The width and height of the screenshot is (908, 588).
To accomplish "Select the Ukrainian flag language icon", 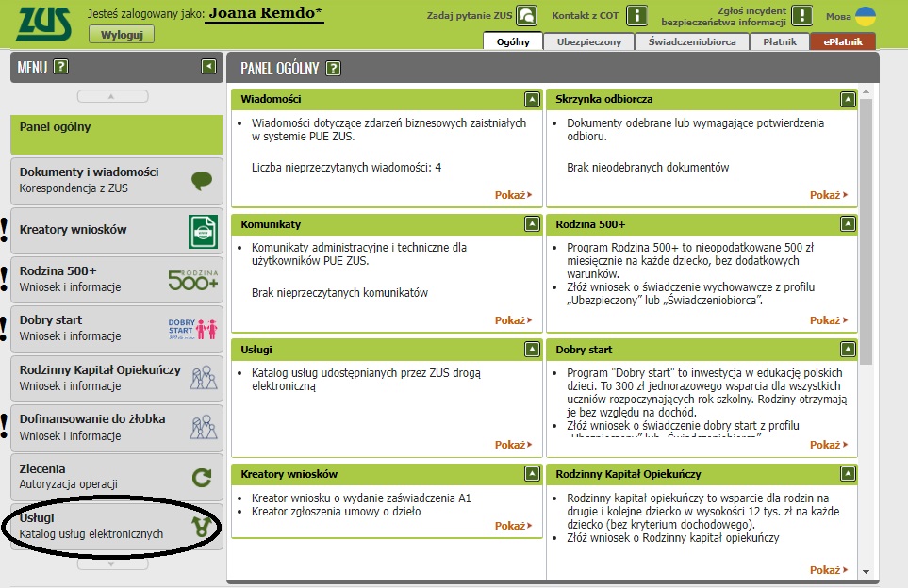I will click(865, 16).
